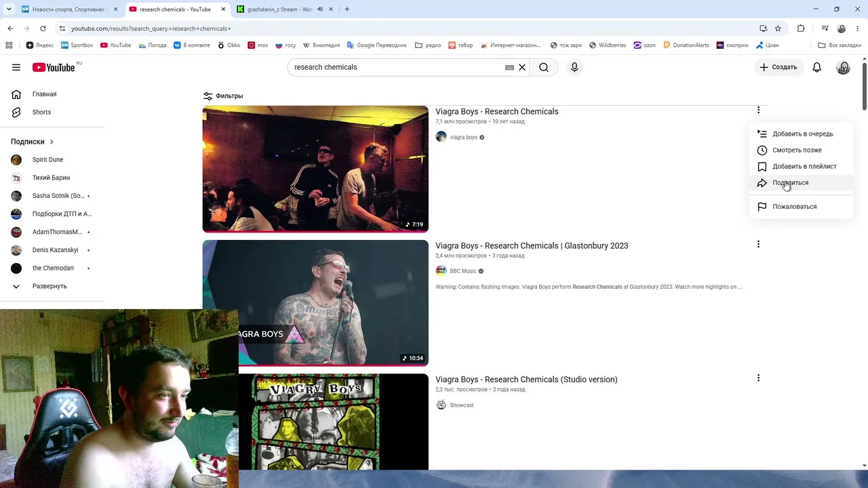Open the Википедия bookmark

coord(321,45)
